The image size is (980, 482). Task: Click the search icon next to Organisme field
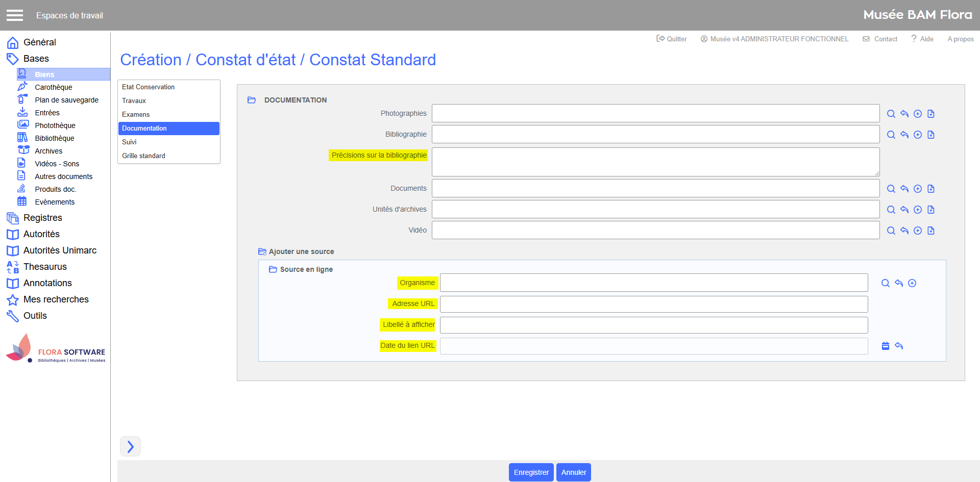click(885, 283)
